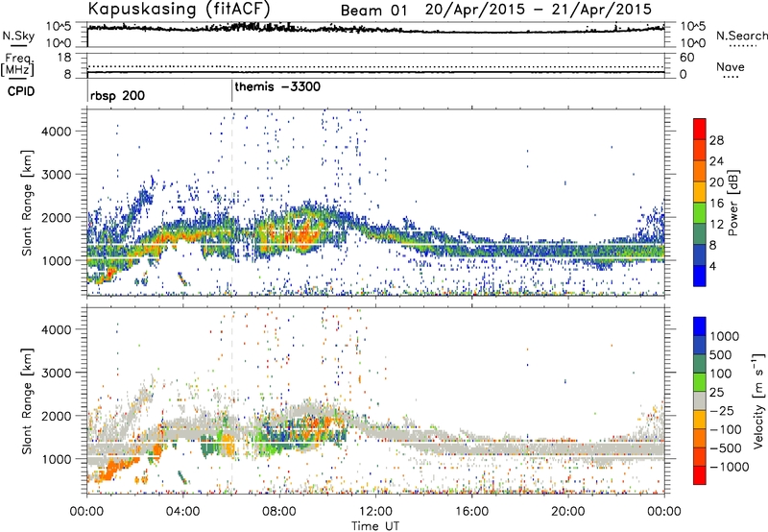This screenshot has height=532, width=768.
Task: Click the '3000' tick in velocity panel
Action: [56, 373]
